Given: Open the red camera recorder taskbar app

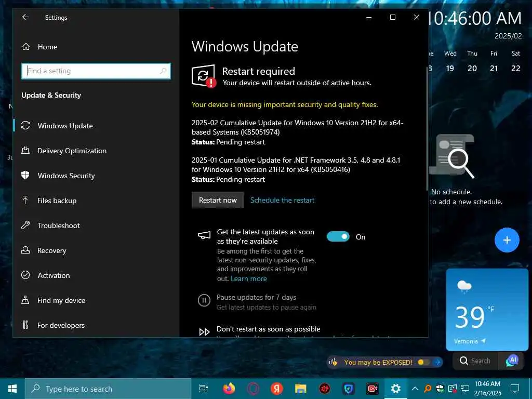Looking at the screenshot, I should 372,389.
